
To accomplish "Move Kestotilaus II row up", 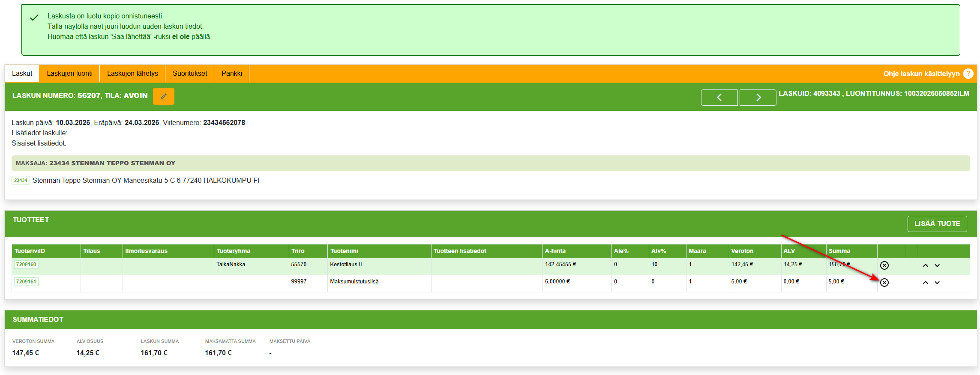I will coord(926,265).
